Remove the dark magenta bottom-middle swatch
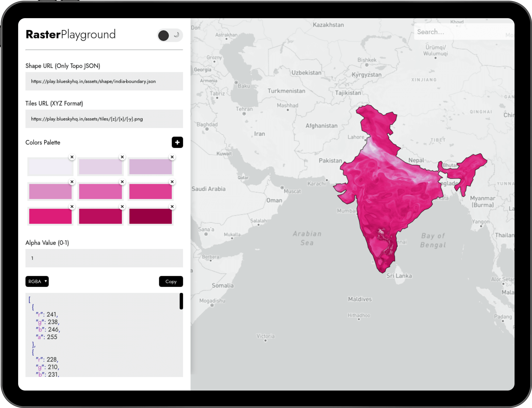The width and height of the screenshot is (532, 408). [122, 207]
